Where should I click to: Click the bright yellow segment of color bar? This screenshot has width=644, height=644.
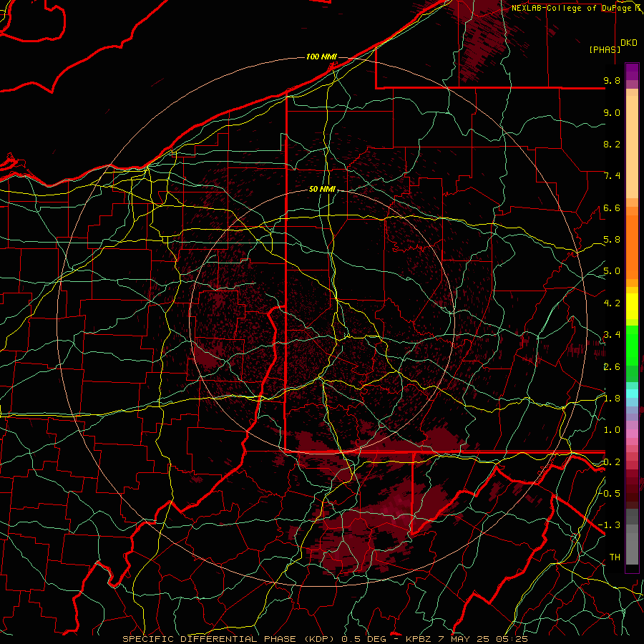(632, 306)
